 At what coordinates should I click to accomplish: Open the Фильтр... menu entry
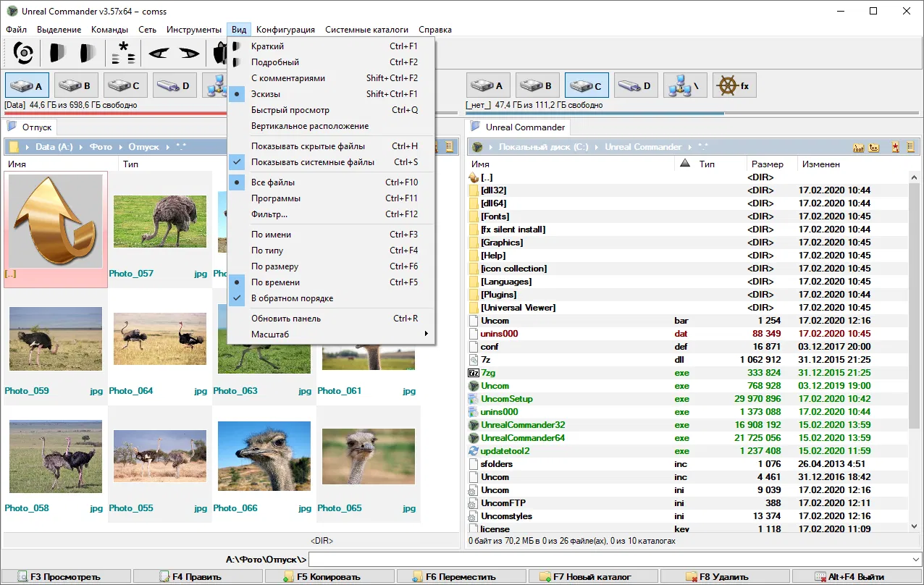pyautogui.click(x=331, y=214)
